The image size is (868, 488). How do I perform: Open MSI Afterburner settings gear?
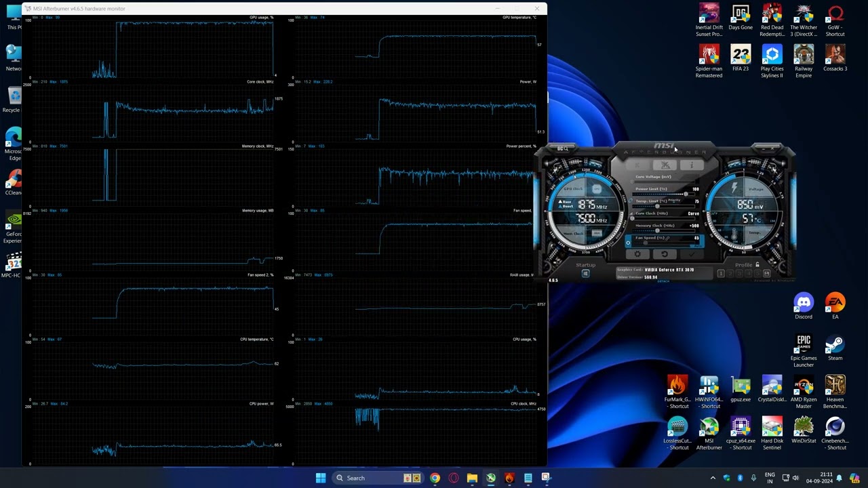tap(637, 254)
